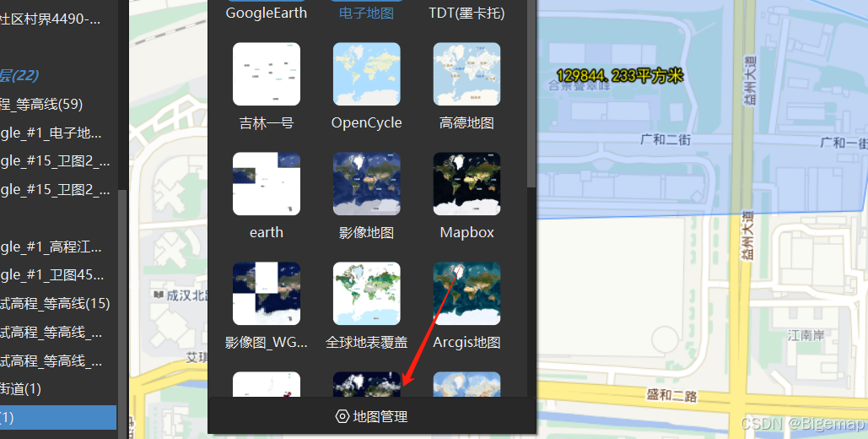
Task: Select the GoogleEarth map label
Action: click(x=267, y=13)
